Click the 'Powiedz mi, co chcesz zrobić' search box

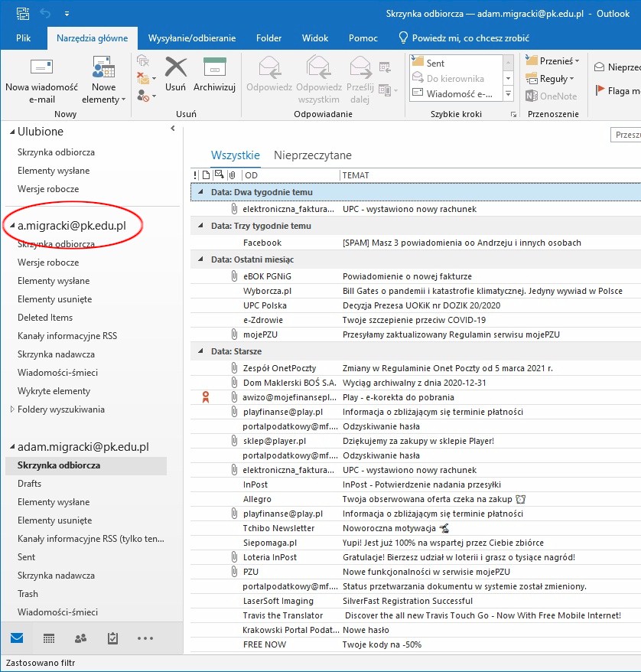[470, 38]
